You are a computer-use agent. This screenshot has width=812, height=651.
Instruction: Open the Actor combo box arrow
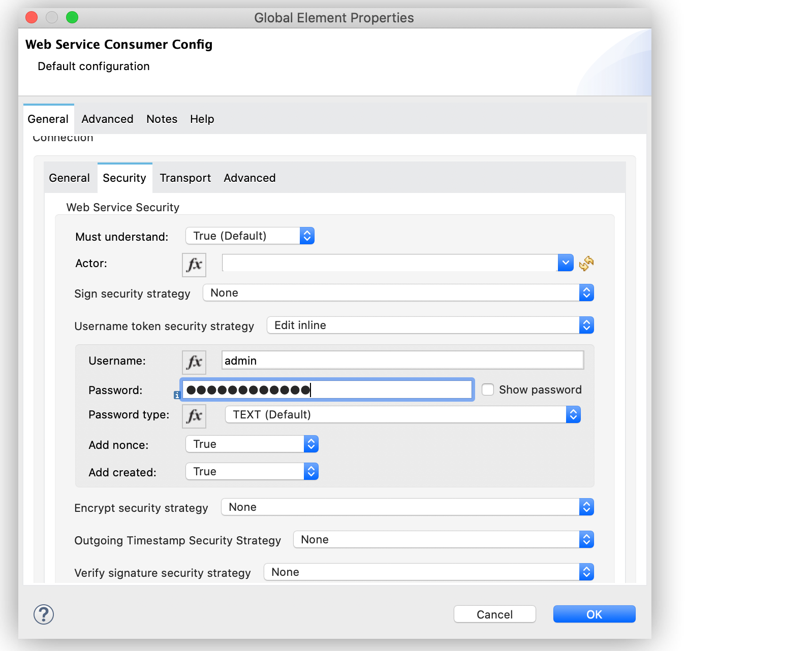(x=565, y=263)
